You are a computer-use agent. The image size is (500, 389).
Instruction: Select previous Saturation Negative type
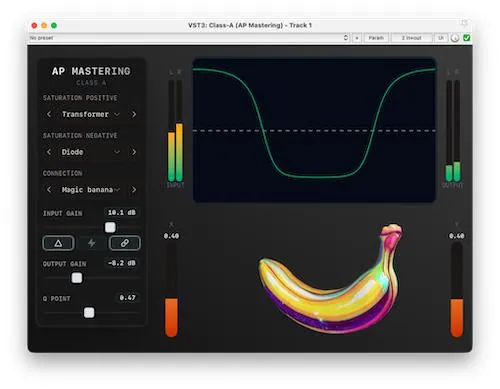click(x=49, y=152)
